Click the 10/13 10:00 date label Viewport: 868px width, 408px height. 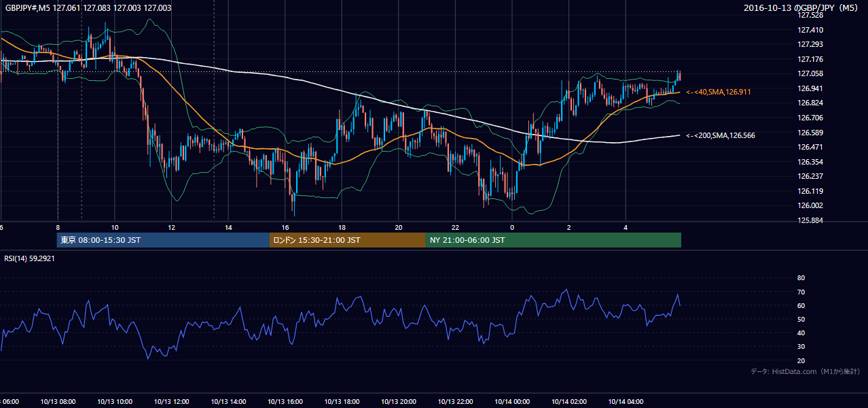coord(115,402)
